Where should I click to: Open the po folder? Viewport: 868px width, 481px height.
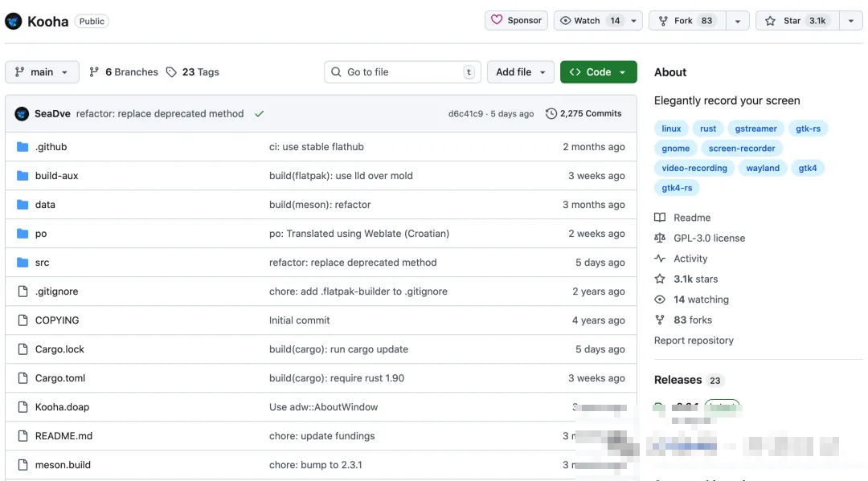pyautogui.click(x=41, y=234)
